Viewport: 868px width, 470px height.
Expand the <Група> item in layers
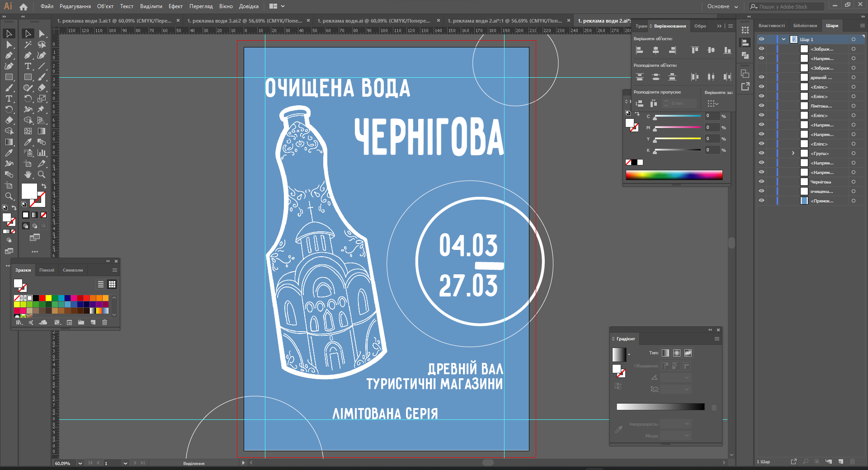click(793, 153)
